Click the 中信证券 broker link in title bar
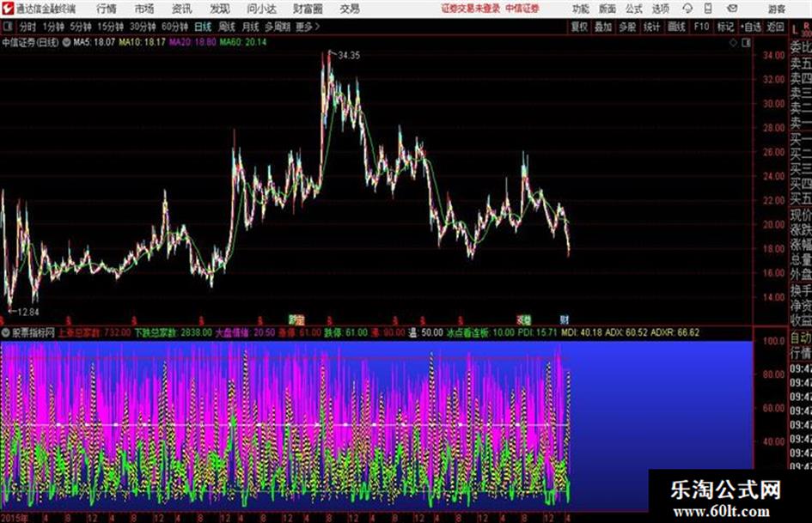812x523 pixels. click(522, 9)
